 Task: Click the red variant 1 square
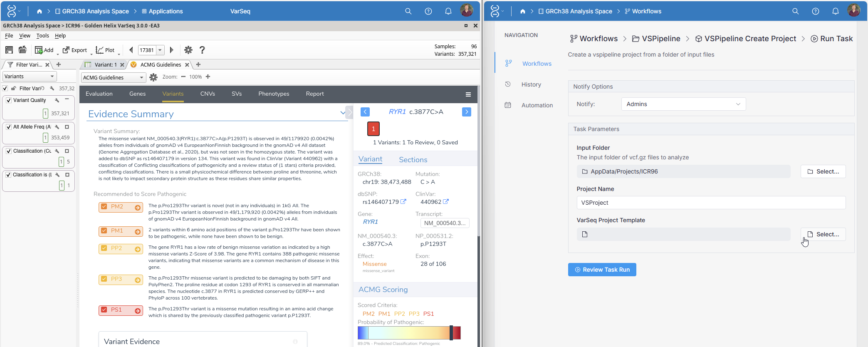pos(373,129)
